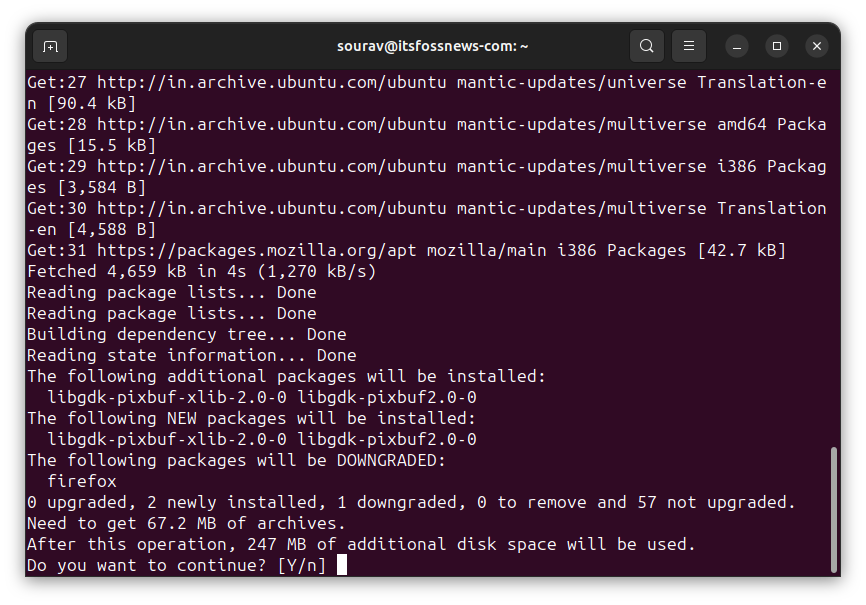Maximize the terminal window
The image size is (866, 605).
click(x=777, y=46)
